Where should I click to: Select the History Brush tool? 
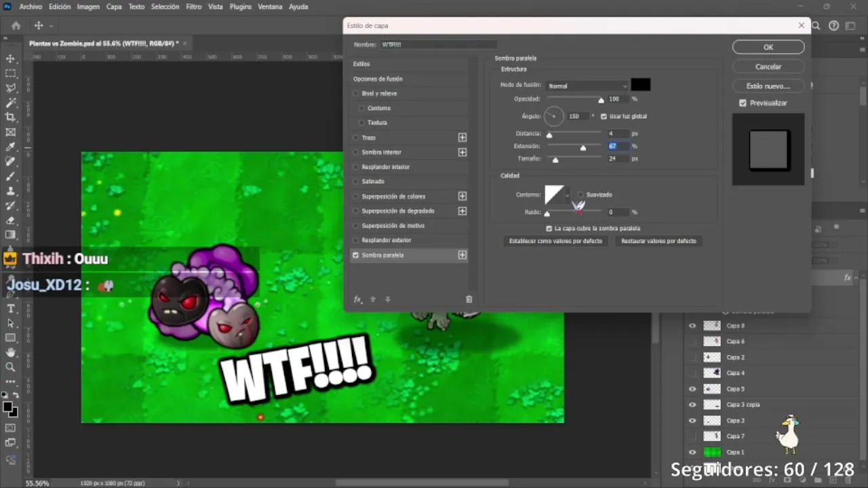click(11, 205)
